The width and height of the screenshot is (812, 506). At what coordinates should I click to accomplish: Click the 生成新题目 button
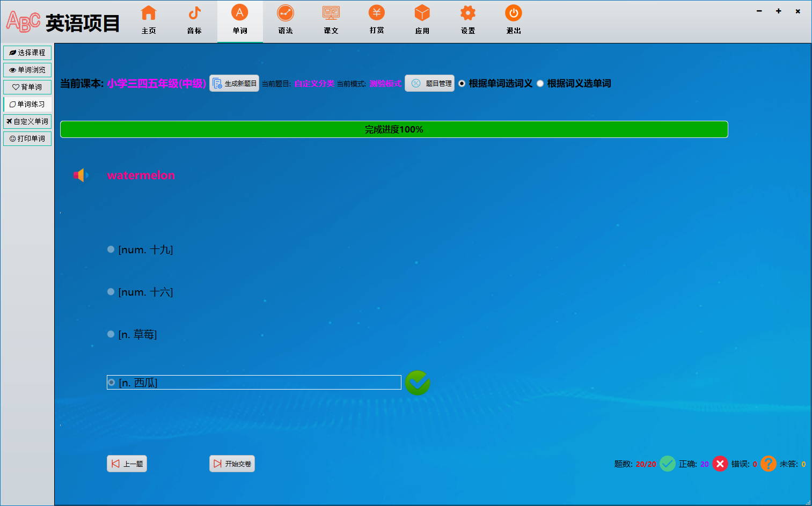[234, 83]
